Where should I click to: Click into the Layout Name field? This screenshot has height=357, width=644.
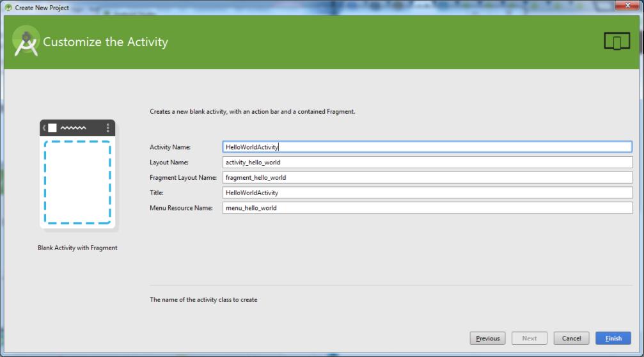(427, 163)
